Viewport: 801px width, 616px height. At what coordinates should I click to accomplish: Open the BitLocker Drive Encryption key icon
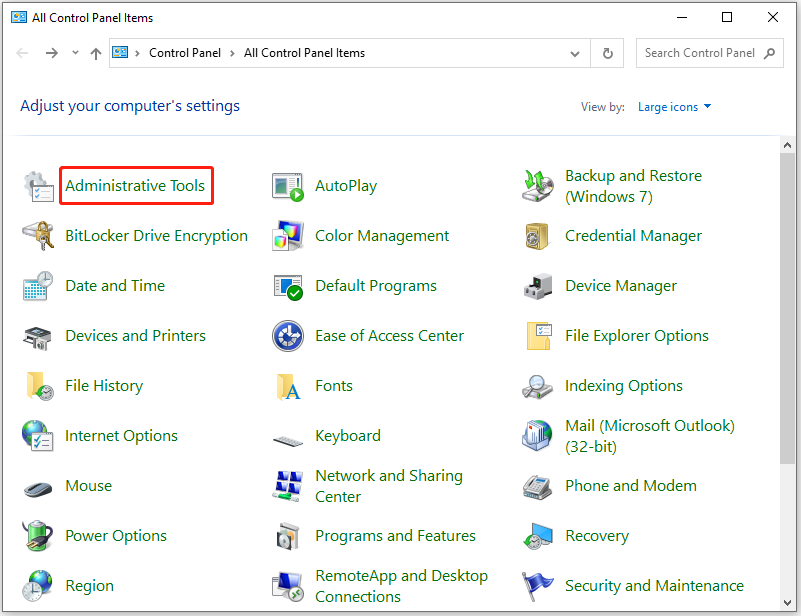pyautogui.click(x=38, y=235)
